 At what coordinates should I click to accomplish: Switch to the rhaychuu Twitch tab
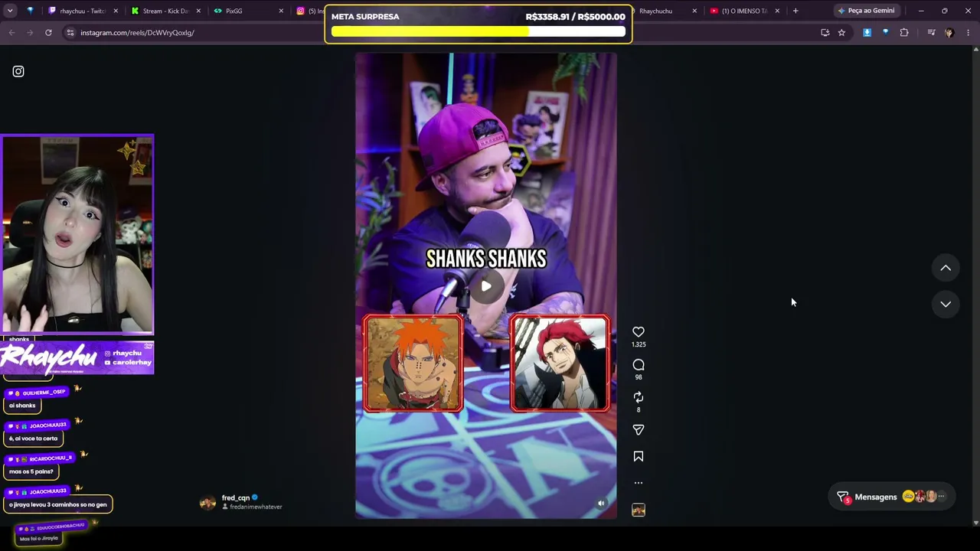point(83,11)
